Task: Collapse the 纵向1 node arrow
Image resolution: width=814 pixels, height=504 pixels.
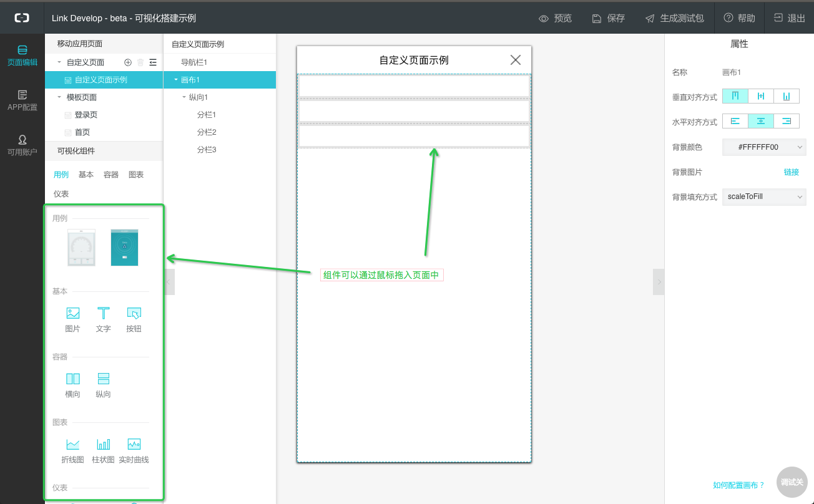Action: point(184,97)
